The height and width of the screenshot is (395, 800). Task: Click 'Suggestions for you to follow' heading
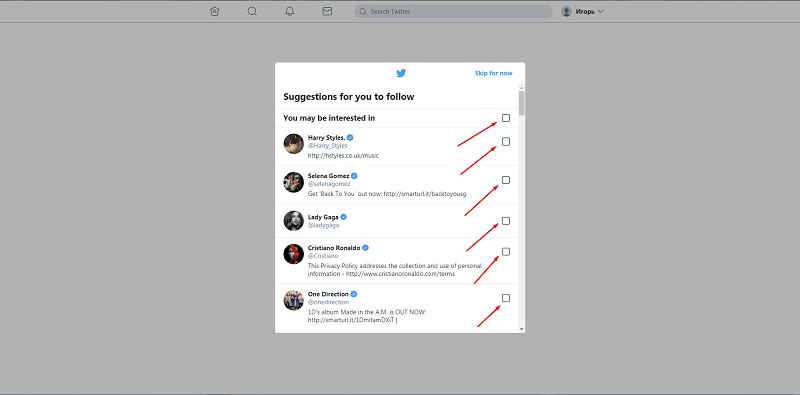pos(348,96)
